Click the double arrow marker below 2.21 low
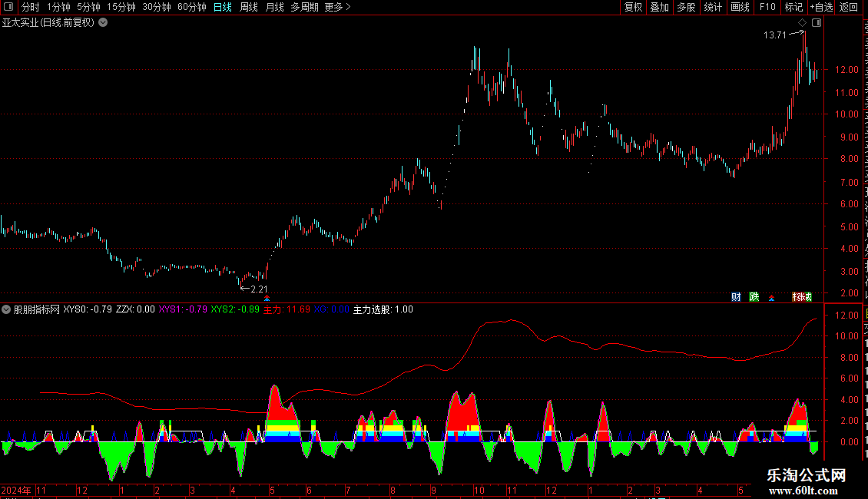Screen dimensions: 868x499 tap(267, 298)
